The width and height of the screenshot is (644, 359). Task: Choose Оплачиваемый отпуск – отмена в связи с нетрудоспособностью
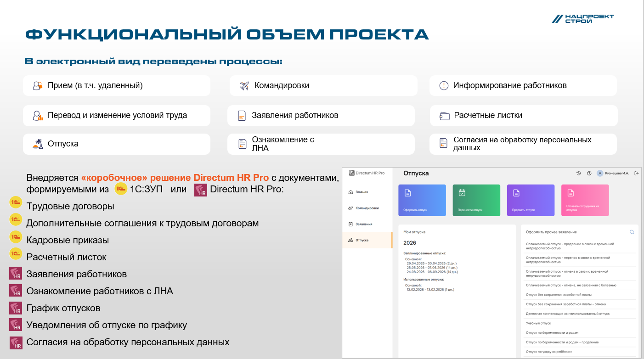coord(581,274)
